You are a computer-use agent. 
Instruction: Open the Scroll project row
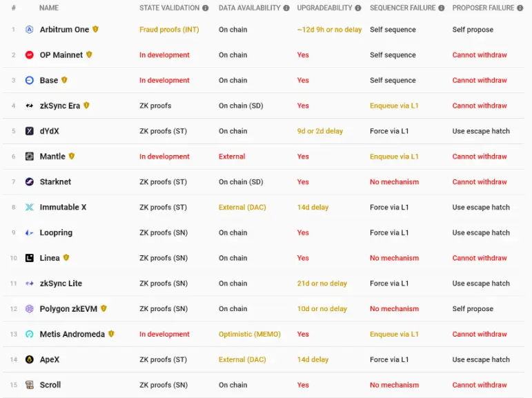coord(264,385)
